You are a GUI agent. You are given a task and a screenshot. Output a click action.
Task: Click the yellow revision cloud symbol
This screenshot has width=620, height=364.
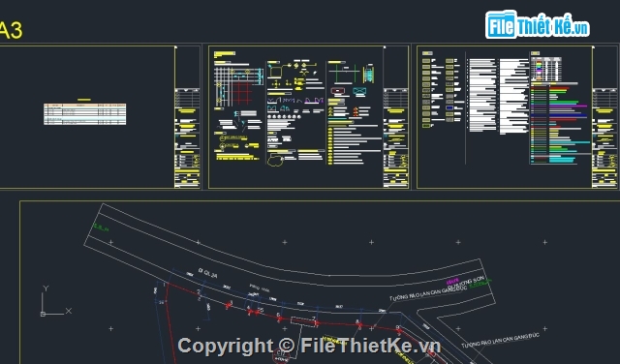click(x=275, y=161)
